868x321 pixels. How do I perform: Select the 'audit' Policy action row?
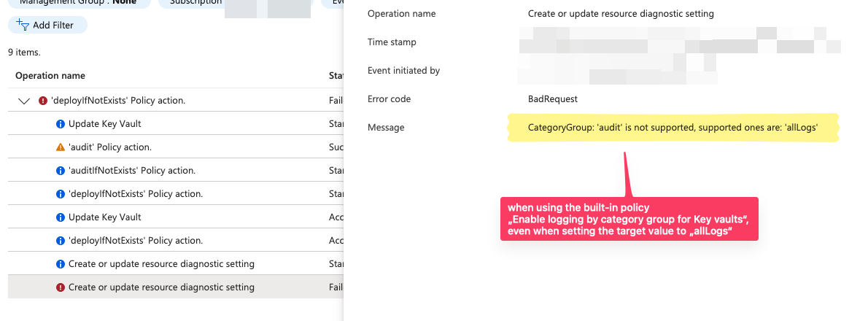tap(176, 147)
